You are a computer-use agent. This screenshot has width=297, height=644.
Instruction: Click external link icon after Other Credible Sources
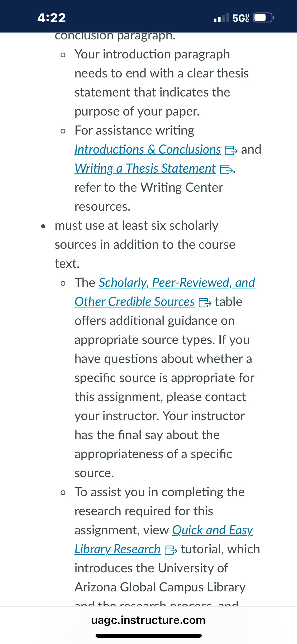(x=205, y=303)
